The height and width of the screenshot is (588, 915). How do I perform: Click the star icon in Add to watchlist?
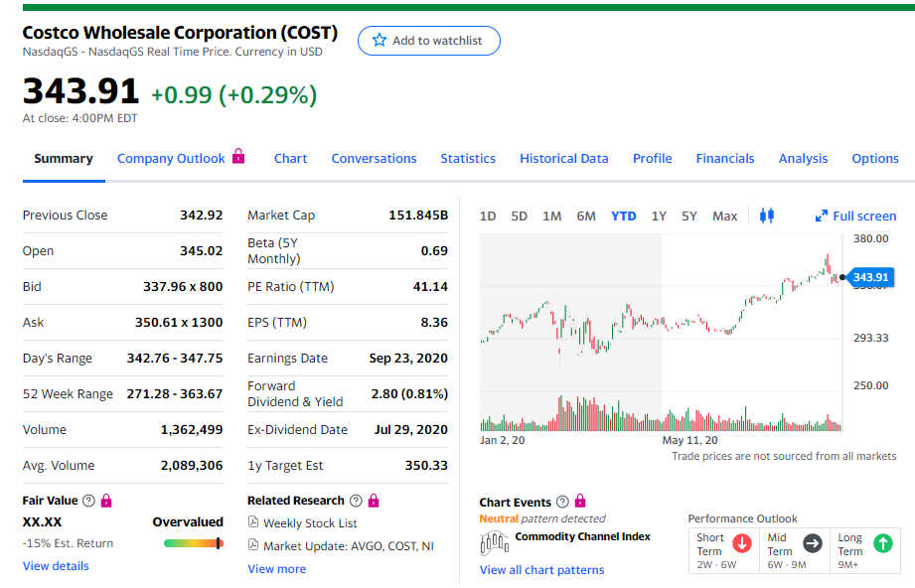(379, 41)
